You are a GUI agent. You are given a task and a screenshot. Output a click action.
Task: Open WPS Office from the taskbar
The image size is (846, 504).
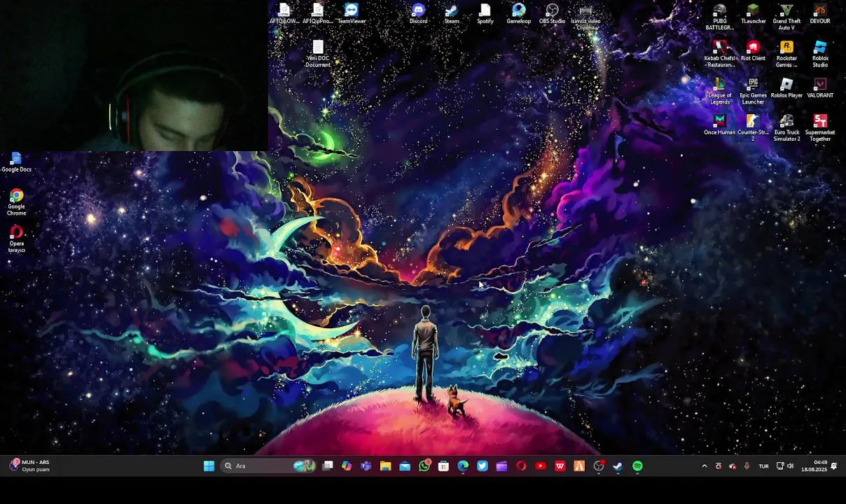[x=560, y=466]
